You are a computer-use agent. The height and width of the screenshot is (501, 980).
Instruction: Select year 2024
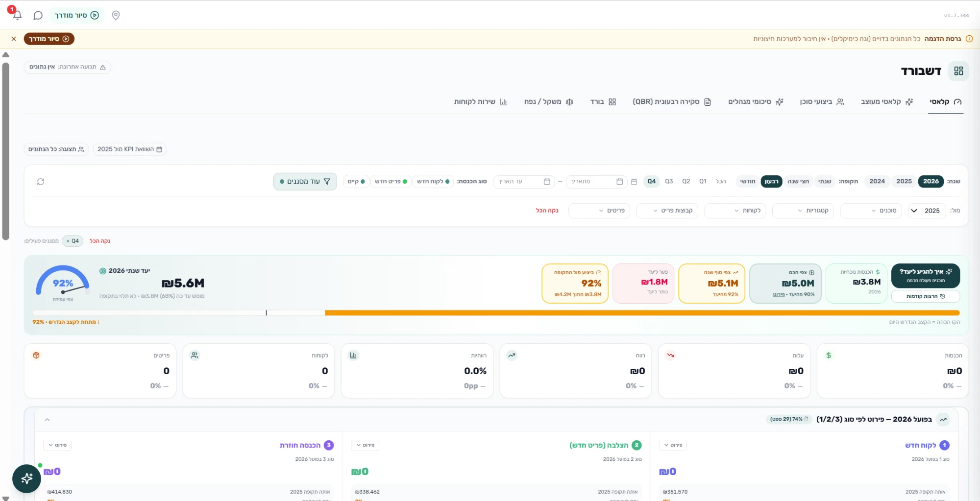(877, 181)
